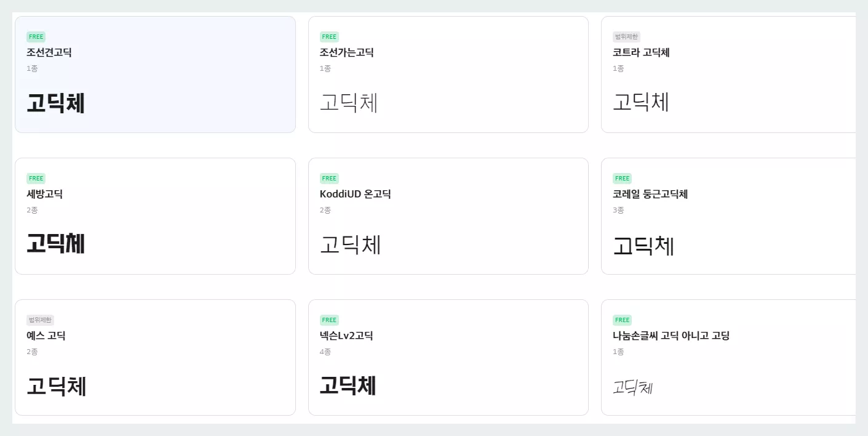868x436 pixels.
Task: Select the 나눔손글씨 고딕 아니고 고딩 font
Action: coord(671,336)
